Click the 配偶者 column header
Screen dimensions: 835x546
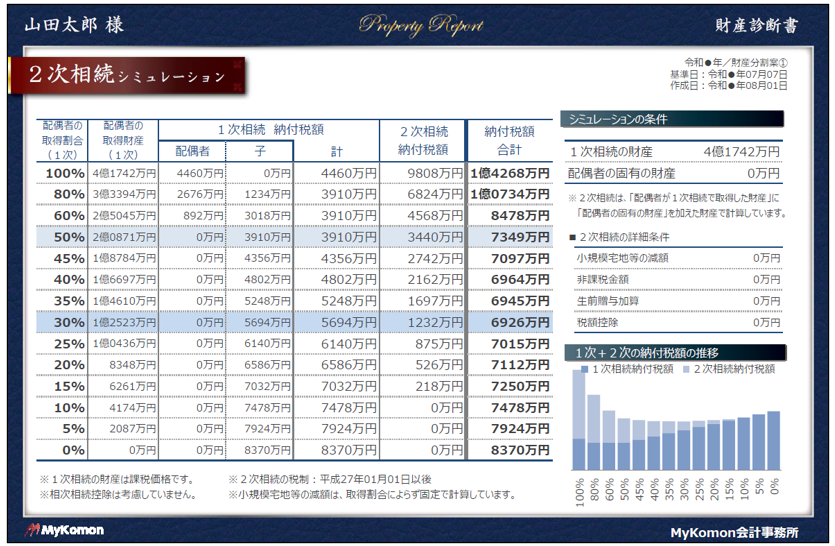(191, 151)
